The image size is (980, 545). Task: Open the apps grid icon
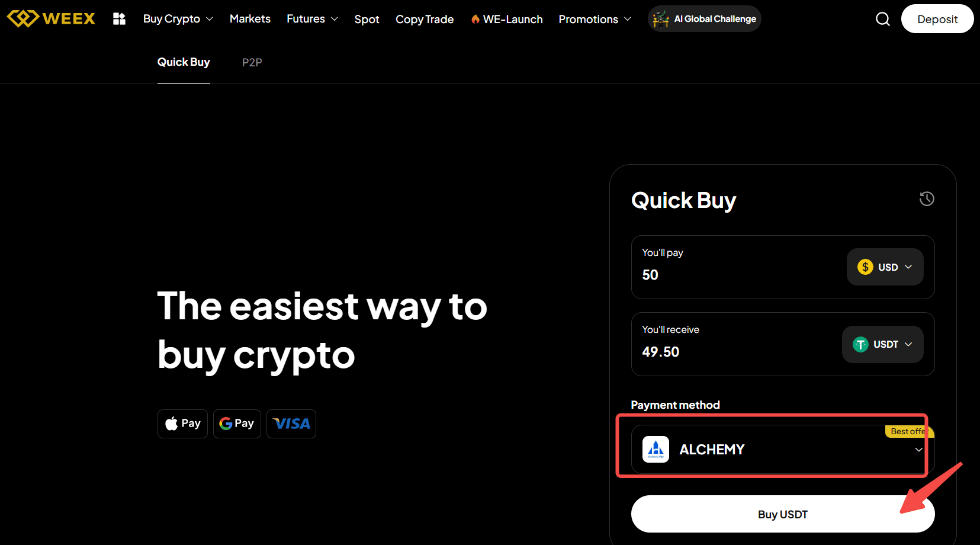(x=120, y=19)
